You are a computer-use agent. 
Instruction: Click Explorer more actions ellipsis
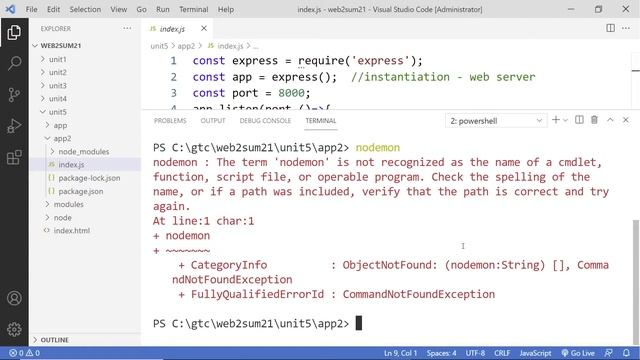tap(127, 29)
